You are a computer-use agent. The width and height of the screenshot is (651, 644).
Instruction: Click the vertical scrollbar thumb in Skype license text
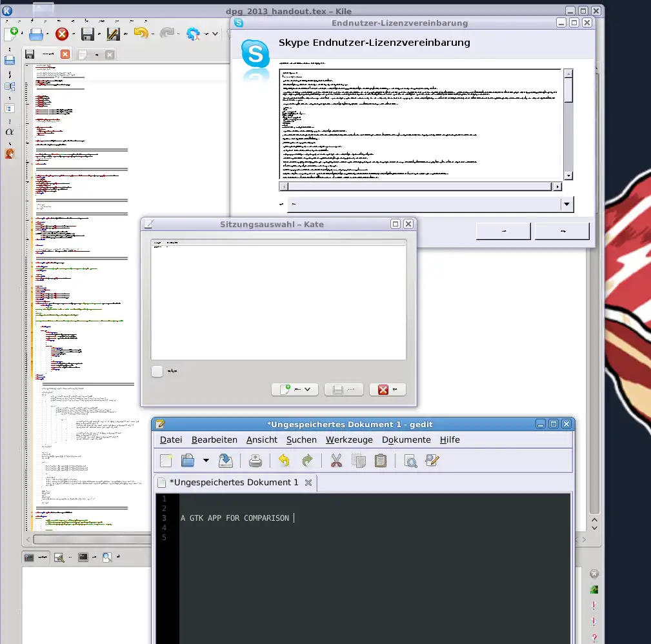pos(568,90)
